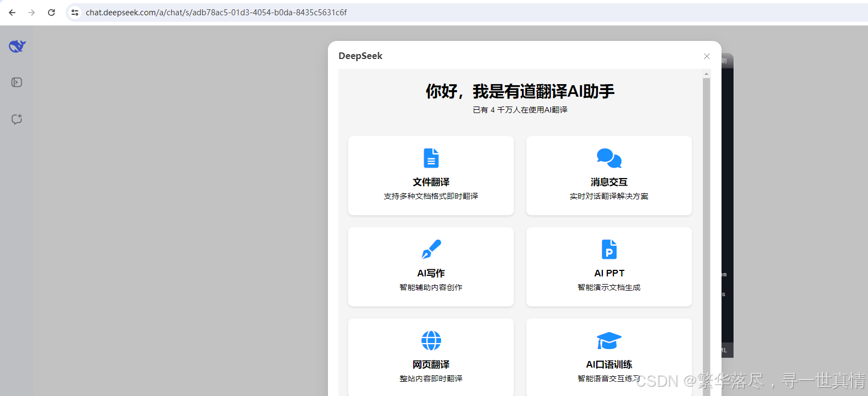Image resolution: width=868 pixels, height=396 pixels.
Task: Click the DeepSeek dialog title
Action: coord(360,56)
